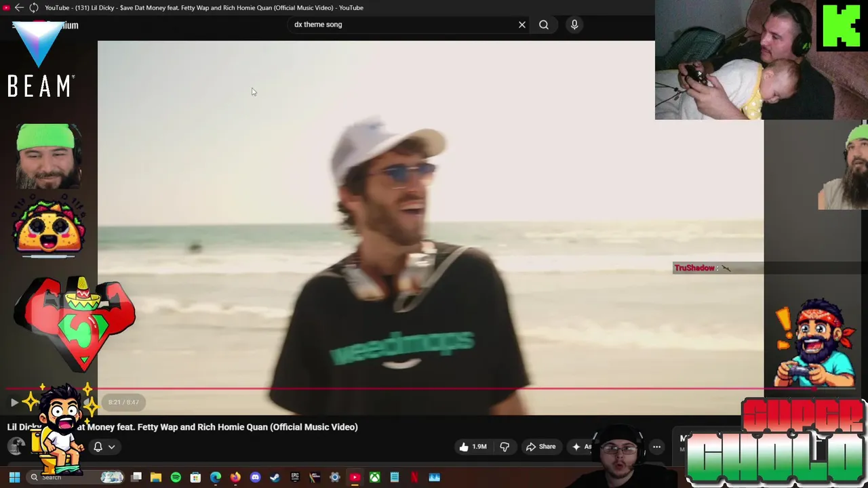Play the video with the play button
This screenshot has width=868, height=488.
(x=14, y=403)
